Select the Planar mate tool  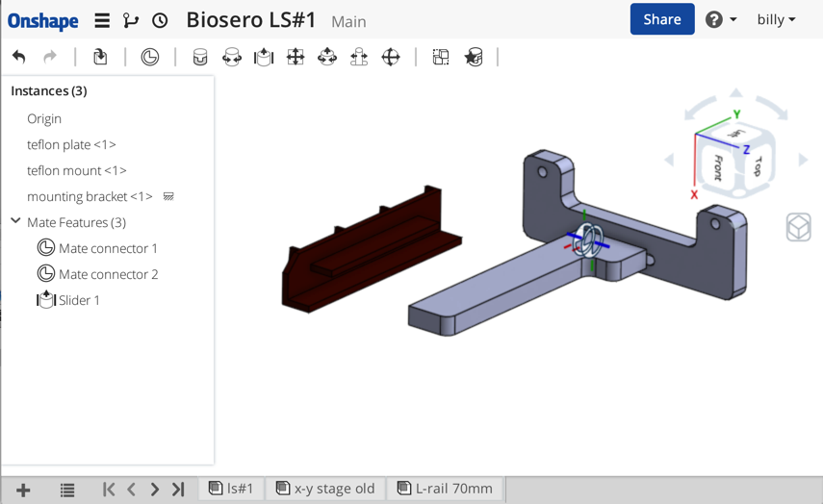click(296, 57)
